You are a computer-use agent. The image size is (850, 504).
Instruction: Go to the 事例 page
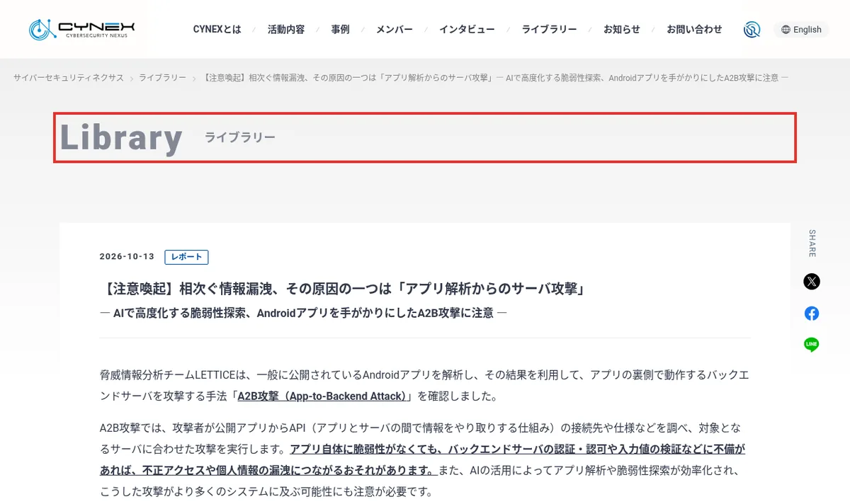pyautogui.click(x=340, y=29)
